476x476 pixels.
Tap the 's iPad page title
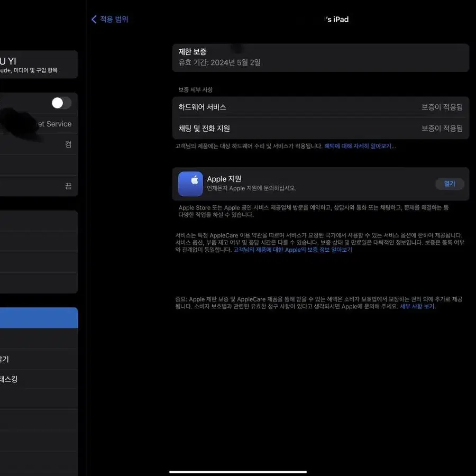tap(336, 20)
